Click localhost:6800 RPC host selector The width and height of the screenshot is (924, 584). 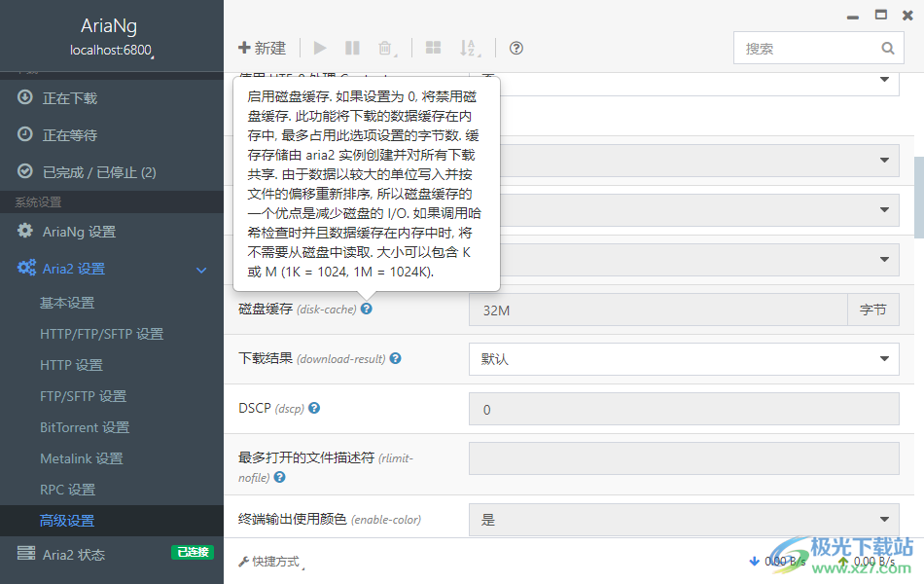click(x=112, y=51)
